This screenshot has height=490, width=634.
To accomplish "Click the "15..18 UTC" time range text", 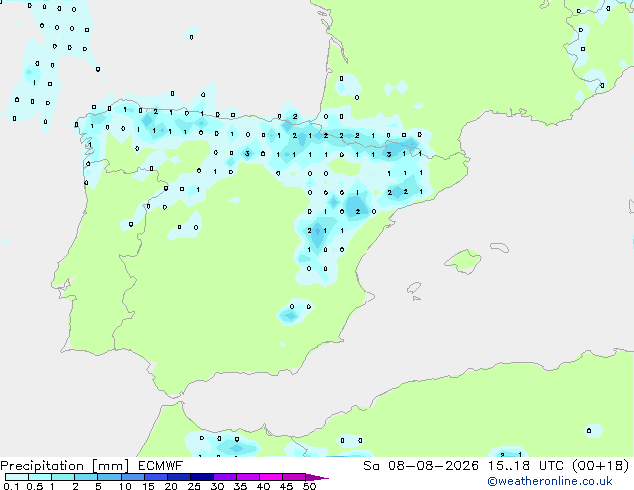I will [x=525, y=466].
